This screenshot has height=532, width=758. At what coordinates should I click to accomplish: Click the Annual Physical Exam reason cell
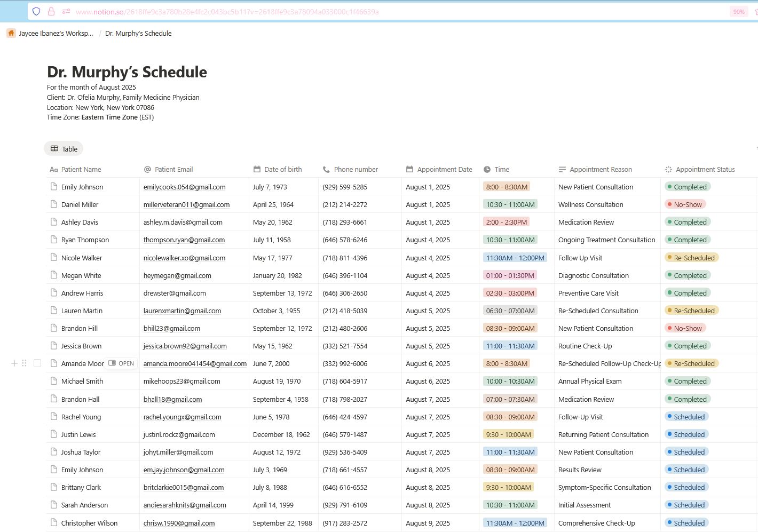590,381
